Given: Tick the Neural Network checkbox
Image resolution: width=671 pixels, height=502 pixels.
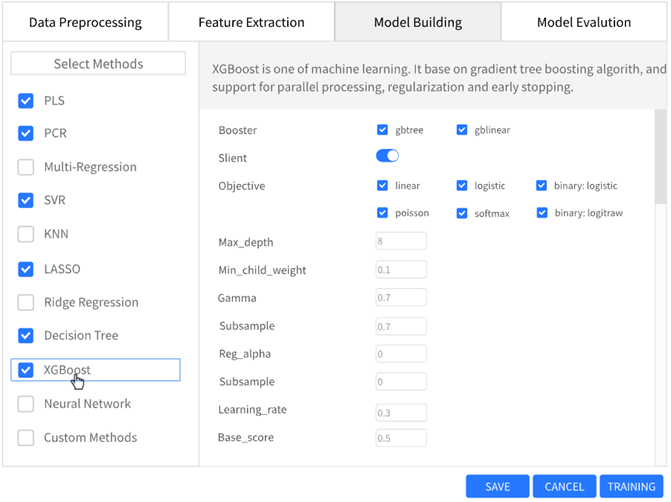Looking at the screenshot, I should pos(26,404).
